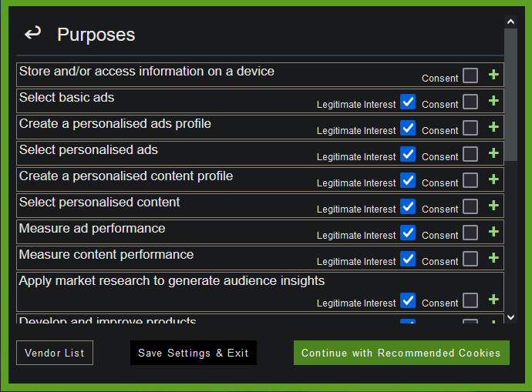Click the back arrow beside Purposes
The width and height of the screenshot is (532, 392).
tap(32, 33)
